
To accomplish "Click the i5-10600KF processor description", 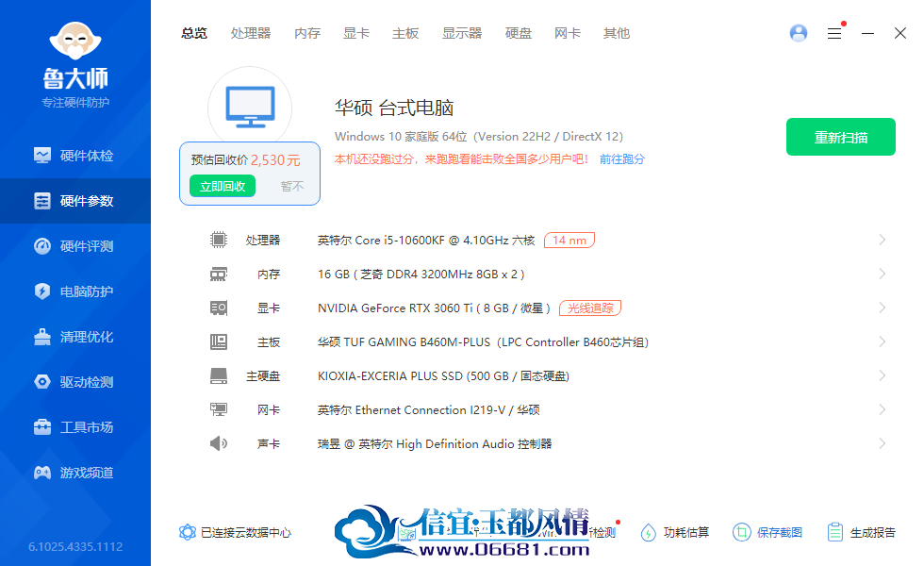I will click(x=426, y=240).
